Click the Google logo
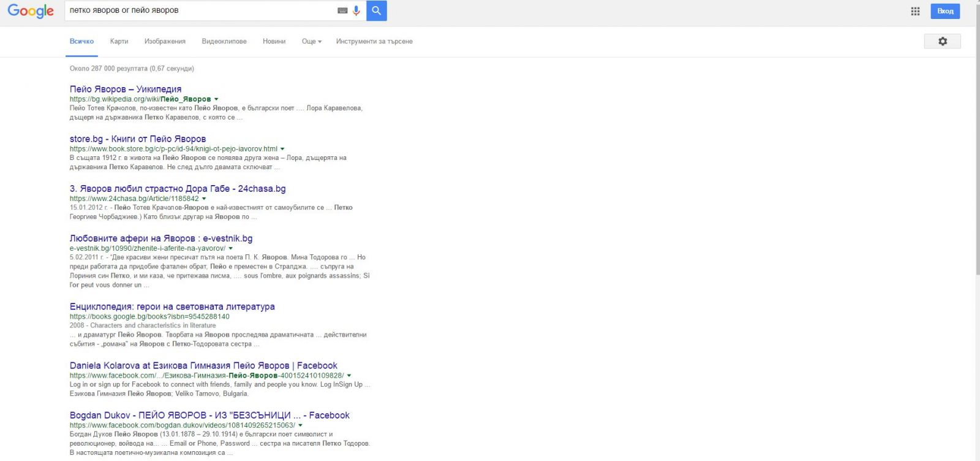Viewport: 980px width, 461px height. (31, 11)
